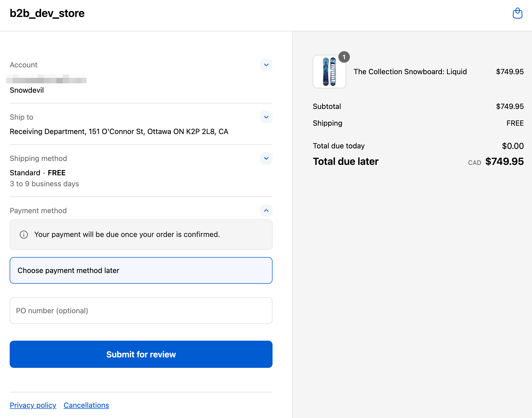Click the Liquid snowboard product thumbnail
Viewport: 532px width, 418px height.
(x=329, y=72)
